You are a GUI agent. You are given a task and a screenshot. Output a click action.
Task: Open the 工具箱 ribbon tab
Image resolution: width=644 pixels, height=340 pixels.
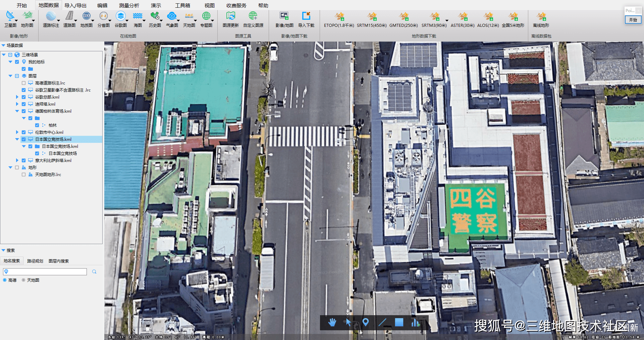pos(183,5)
